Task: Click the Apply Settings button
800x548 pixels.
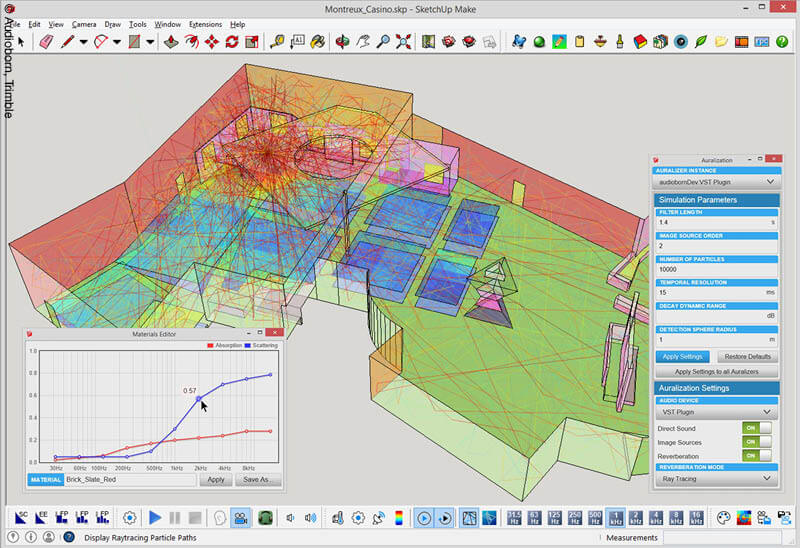Action: point(682,356)
